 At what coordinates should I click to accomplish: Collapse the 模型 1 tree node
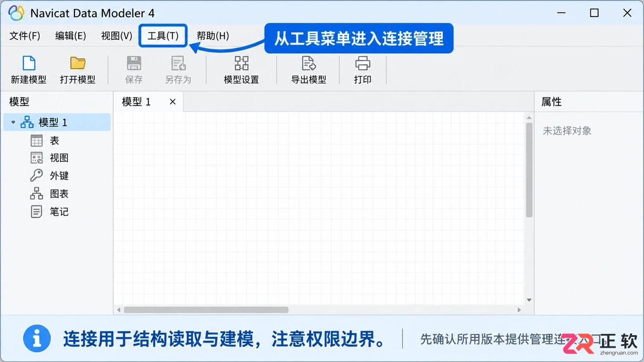point(13,122)
